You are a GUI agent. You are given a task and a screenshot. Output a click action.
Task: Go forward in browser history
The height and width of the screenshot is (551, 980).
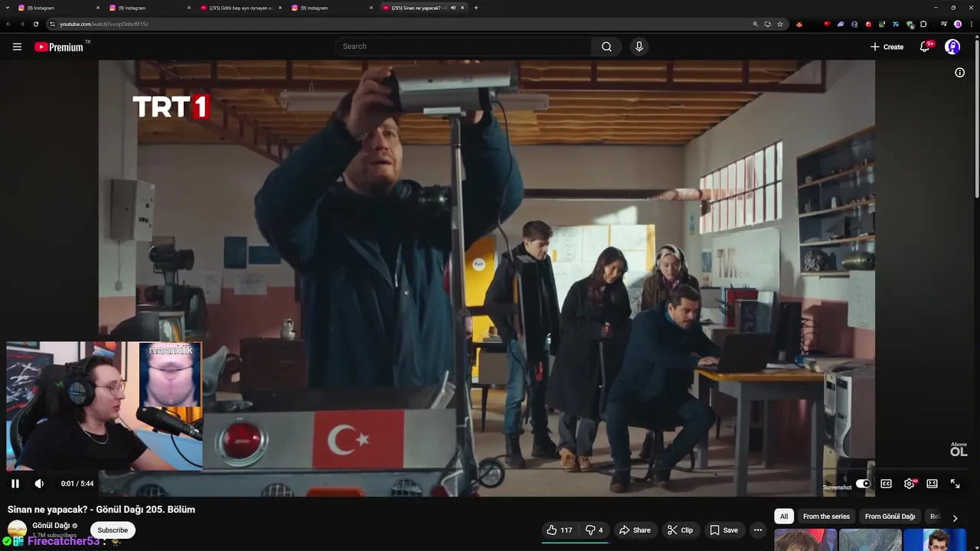point(21,24)
